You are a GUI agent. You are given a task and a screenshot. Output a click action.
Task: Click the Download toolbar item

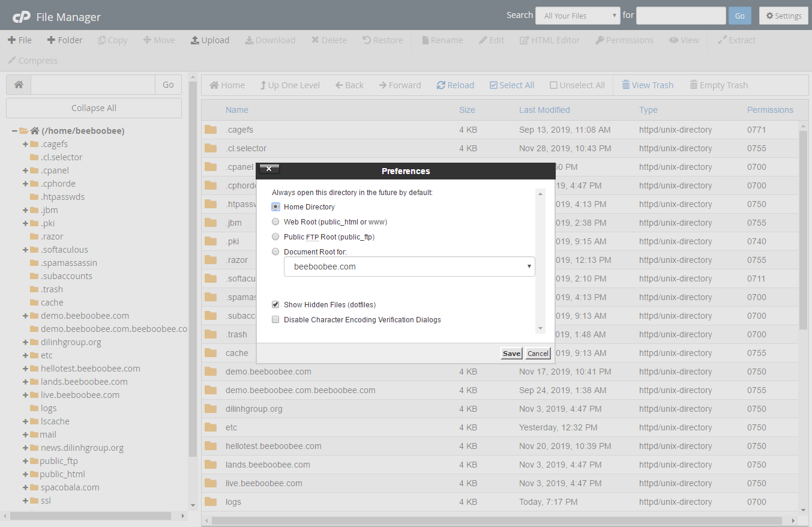click(x=270, y=40)
